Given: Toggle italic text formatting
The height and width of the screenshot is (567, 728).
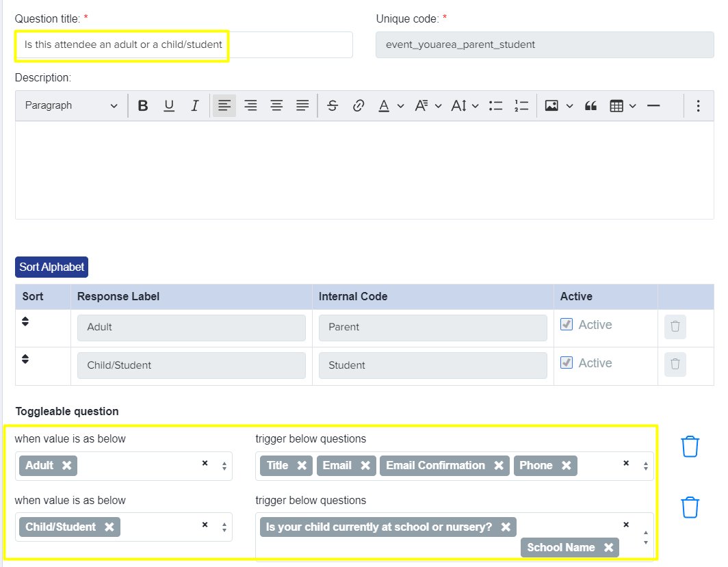Looking at the screenshot, I should (195, 106).
